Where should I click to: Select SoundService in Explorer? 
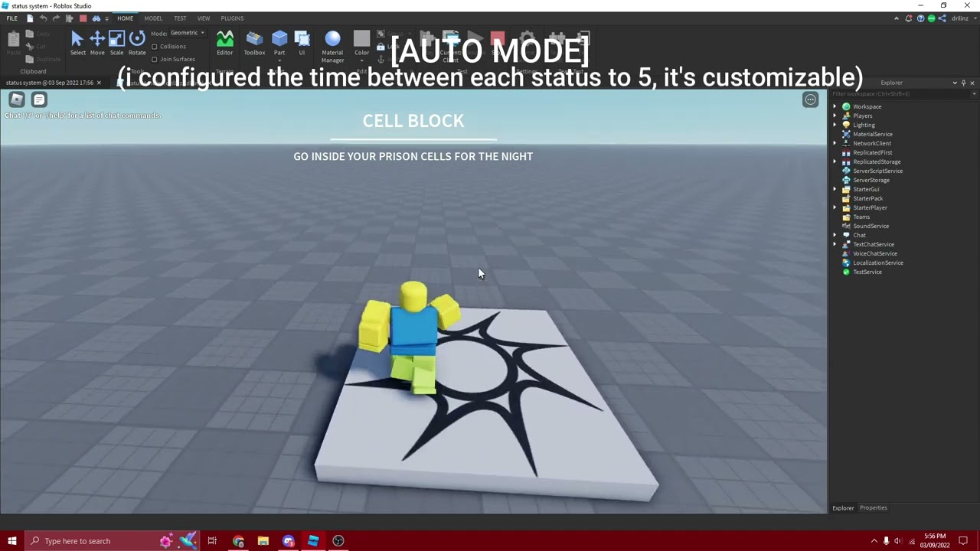(871, 226)
